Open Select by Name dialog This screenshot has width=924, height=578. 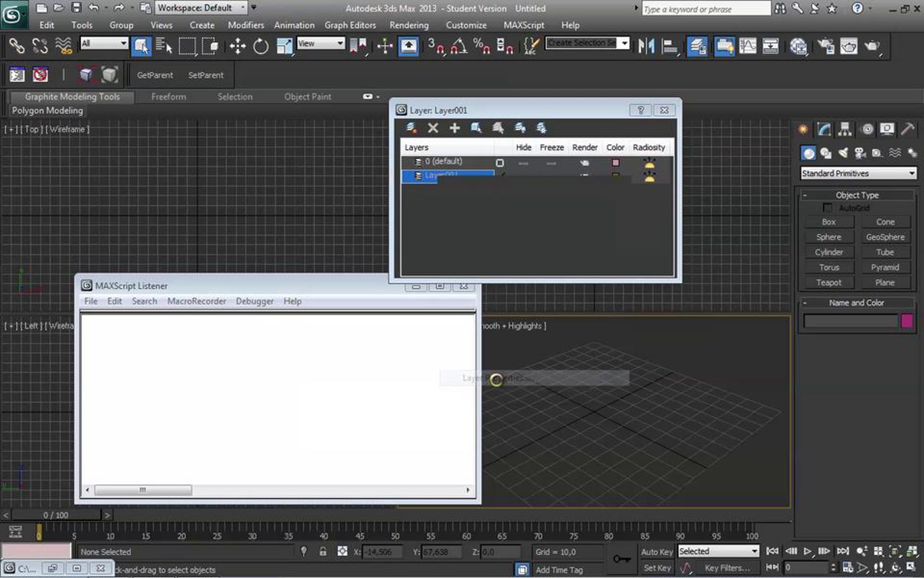tap(164, 46)
